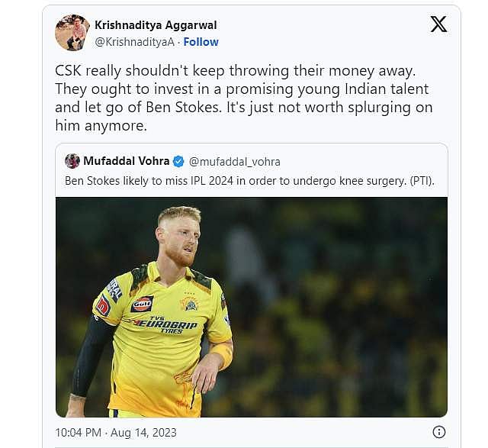This screenshot has width=488, height=448.
Task: Open the 10:04 PM · Aug 14, 2023 timestamp
Action: click(116, 432)
